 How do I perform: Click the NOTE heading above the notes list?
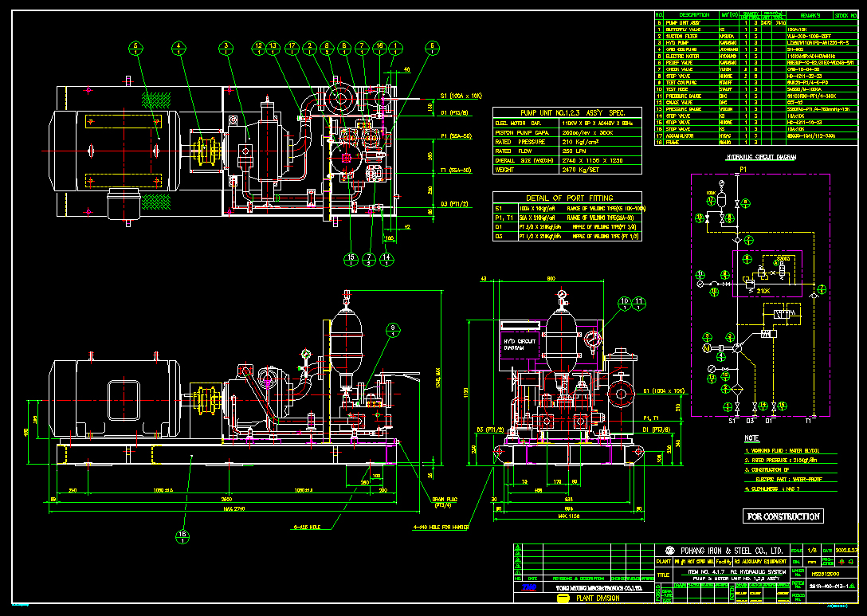click(751, 437)
